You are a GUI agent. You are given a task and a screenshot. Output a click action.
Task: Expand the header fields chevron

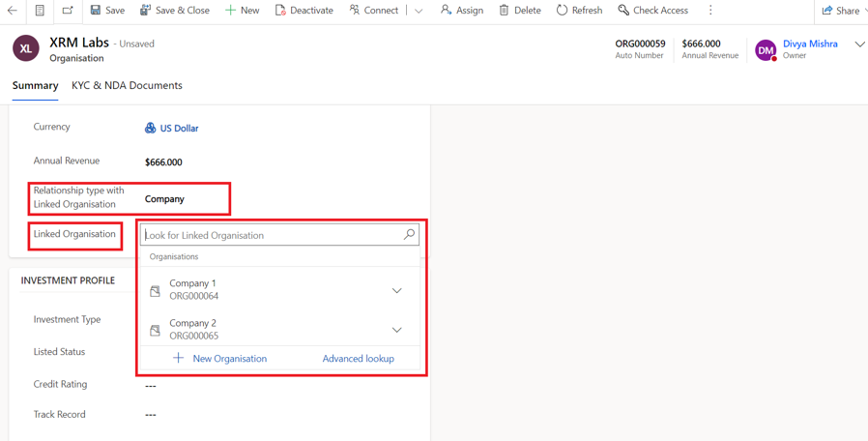click(x=858, y=45)
